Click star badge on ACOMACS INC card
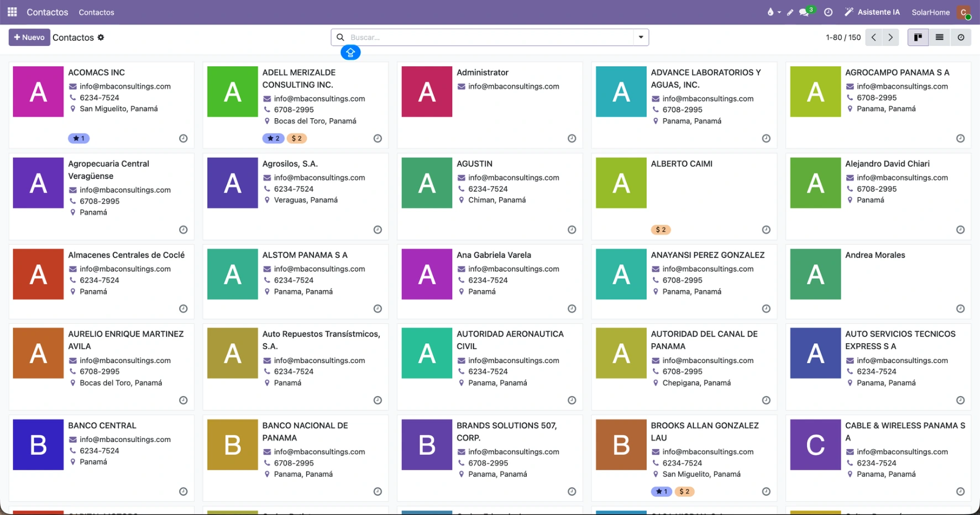The width and height of the screenshot is (980, 515). [79, 139]
